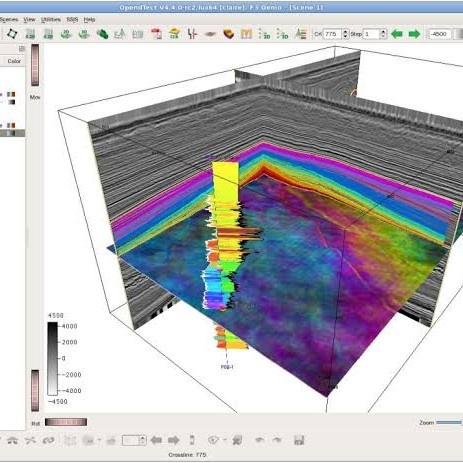Click the first green 3D dotted icon
This screenshot has width=463, height=463.
264,34
